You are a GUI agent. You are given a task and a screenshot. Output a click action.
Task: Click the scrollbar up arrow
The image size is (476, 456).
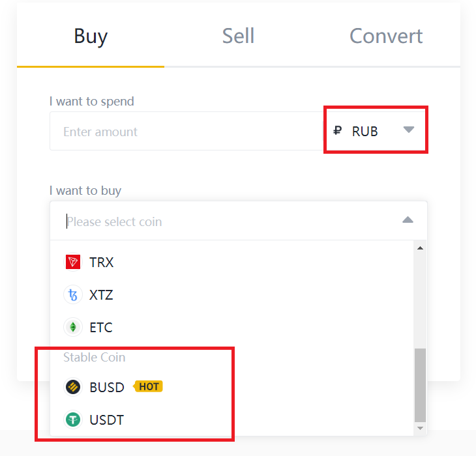420,248
